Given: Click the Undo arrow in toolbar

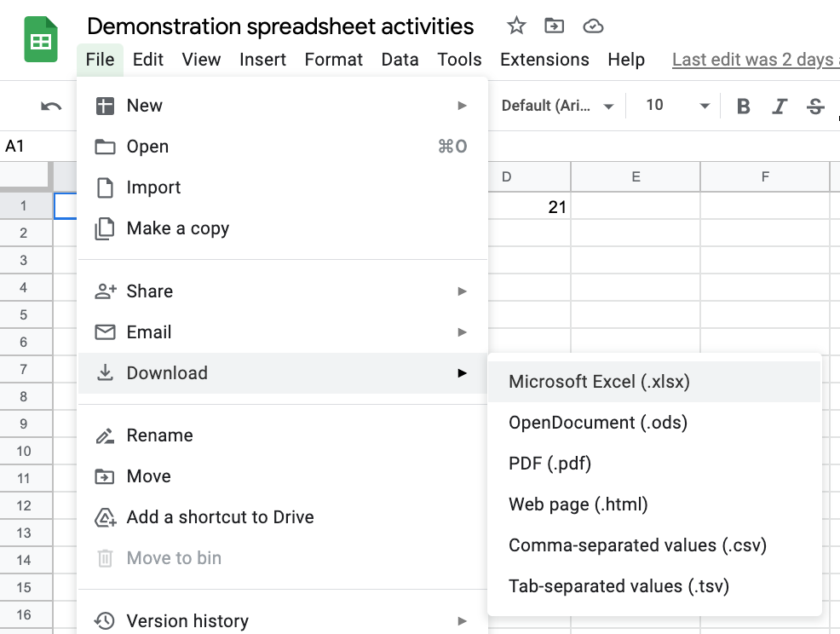Looking at the screenshot, I should coord(51,107).
